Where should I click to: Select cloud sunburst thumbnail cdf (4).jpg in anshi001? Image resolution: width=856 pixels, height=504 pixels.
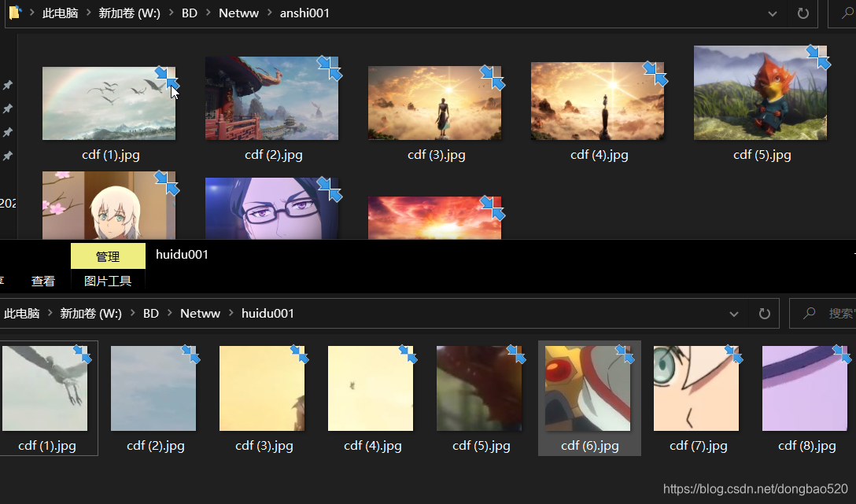(x=598, y=101)
